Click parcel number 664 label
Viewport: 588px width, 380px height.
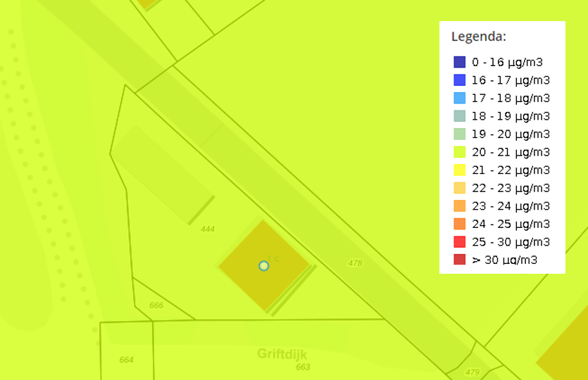click(126, 360)
